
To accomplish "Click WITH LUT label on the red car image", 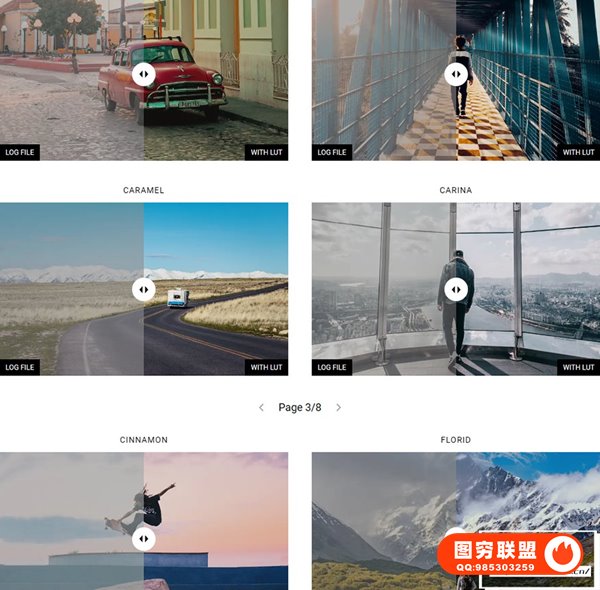I will click(266, 152).
